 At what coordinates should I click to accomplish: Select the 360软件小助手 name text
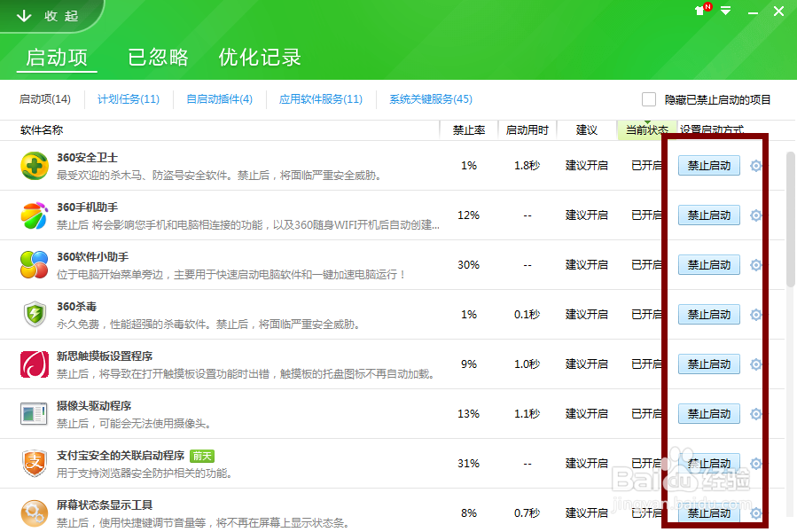pyautogui.click(x=92, y=257)
